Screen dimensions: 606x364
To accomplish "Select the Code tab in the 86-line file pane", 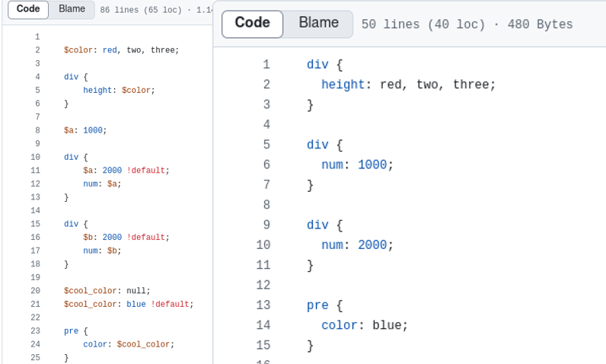I will (28, 9).
